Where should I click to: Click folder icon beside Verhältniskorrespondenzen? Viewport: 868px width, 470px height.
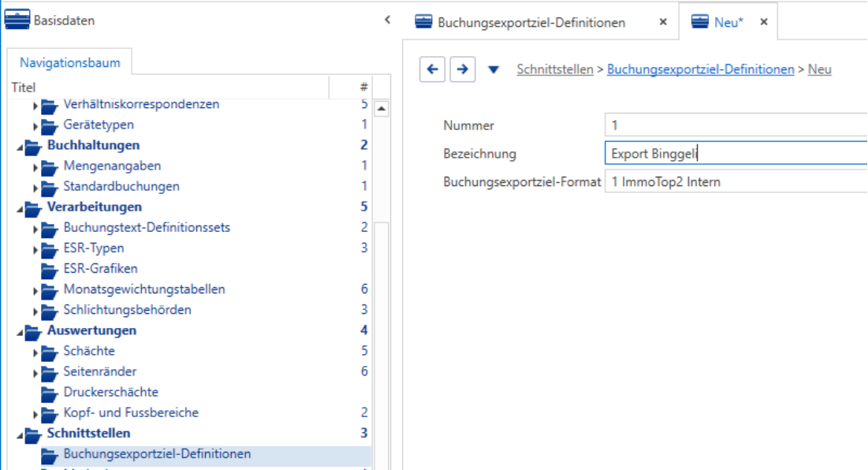[x=49, y=105]
